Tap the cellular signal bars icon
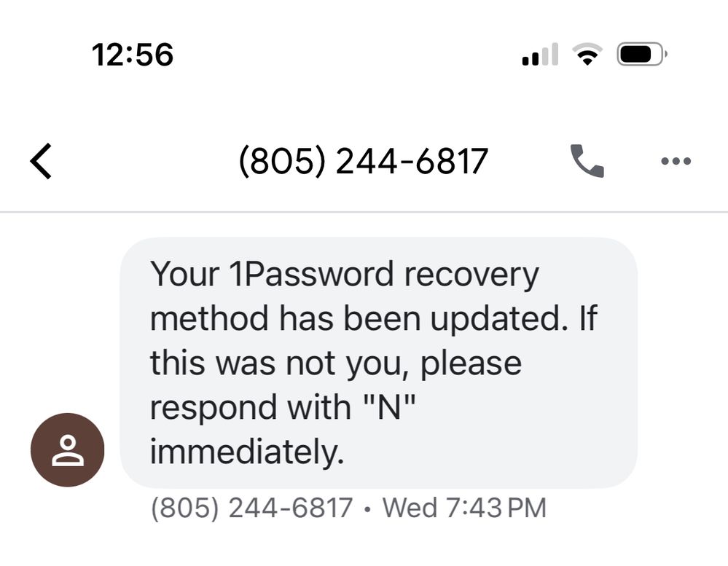 pyautogui.click(x=540, y=55)
